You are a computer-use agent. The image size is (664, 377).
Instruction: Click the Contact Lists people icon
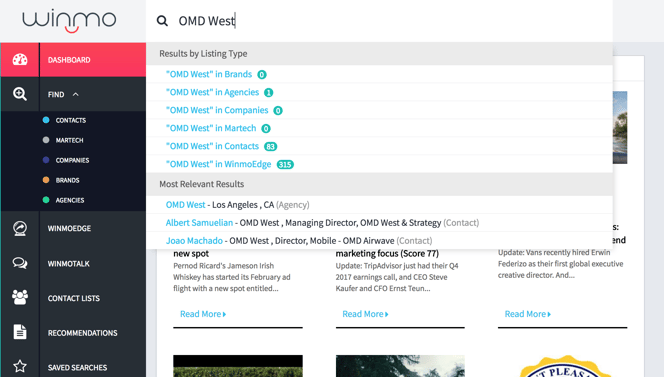(20, 298)
